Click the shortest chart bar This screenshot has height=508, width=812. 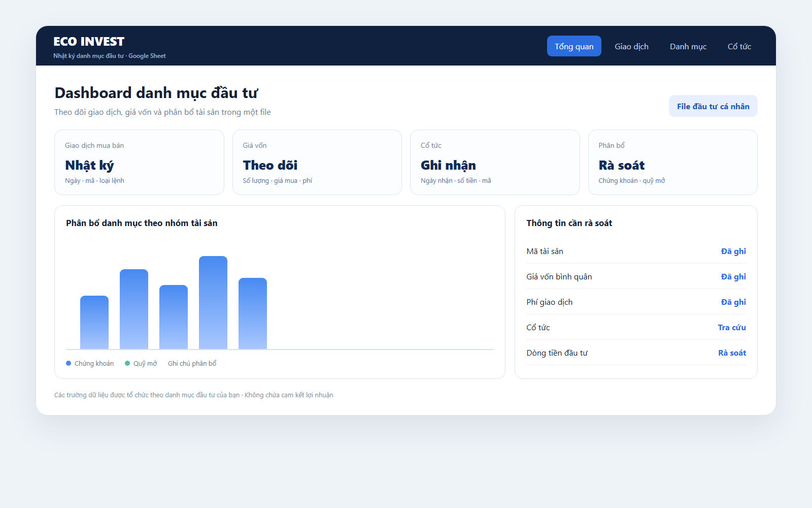(x=94, y=322)
